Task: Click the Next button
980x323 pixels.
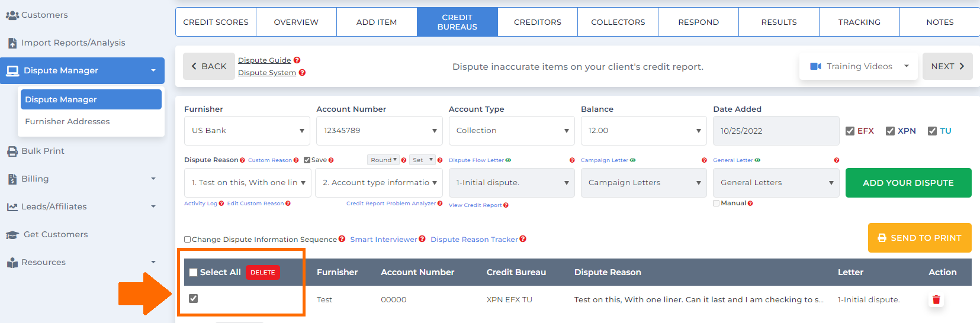Action: pyautogui.click(x=947, y=66)
